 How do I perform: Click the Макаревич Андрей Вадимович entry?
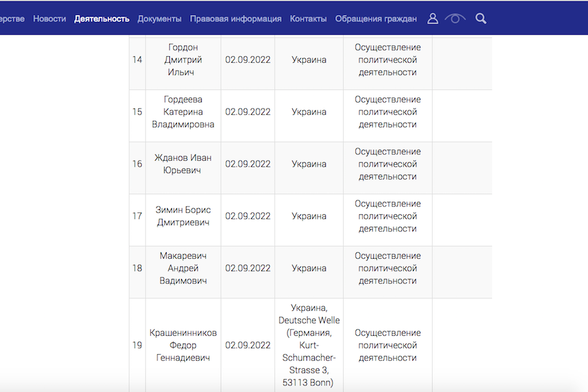tap(183, 269)
